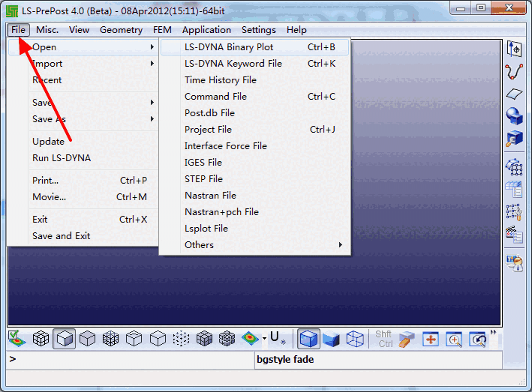
Task: Choose Movie... menu entry
Action: 83,197
